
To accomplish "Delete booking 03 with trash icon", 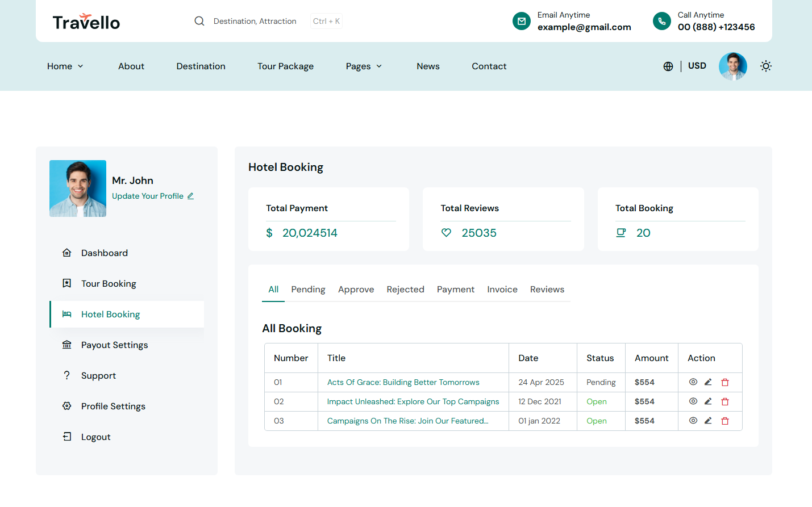I will tap(725, 421).
